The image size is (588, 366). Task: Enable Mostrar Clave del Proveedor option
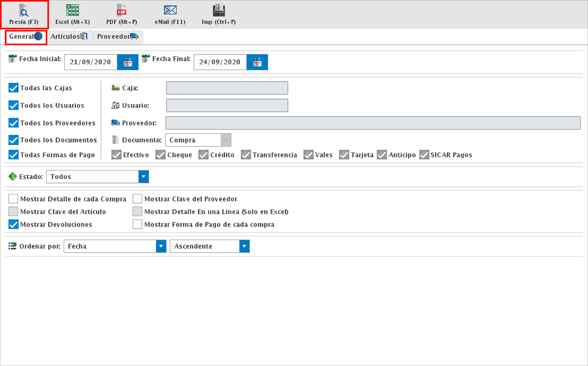tap(138, 199)
